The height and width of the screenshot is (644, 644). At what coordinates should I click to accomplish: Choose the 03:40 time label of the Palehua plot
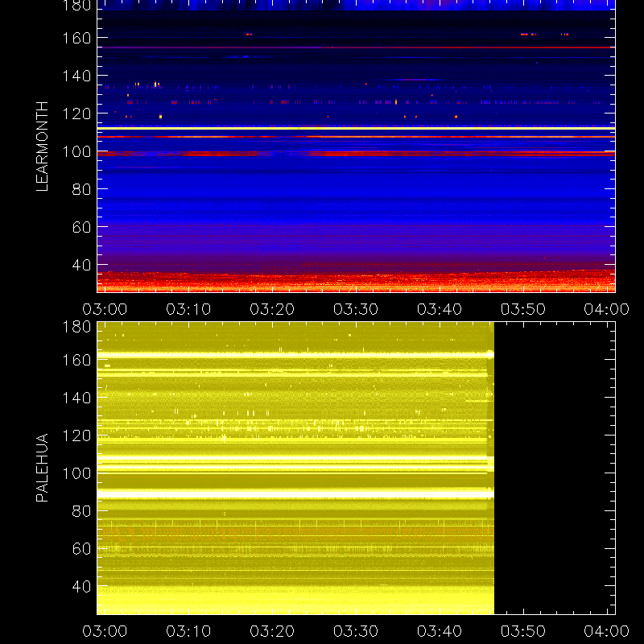coord(440,631)
